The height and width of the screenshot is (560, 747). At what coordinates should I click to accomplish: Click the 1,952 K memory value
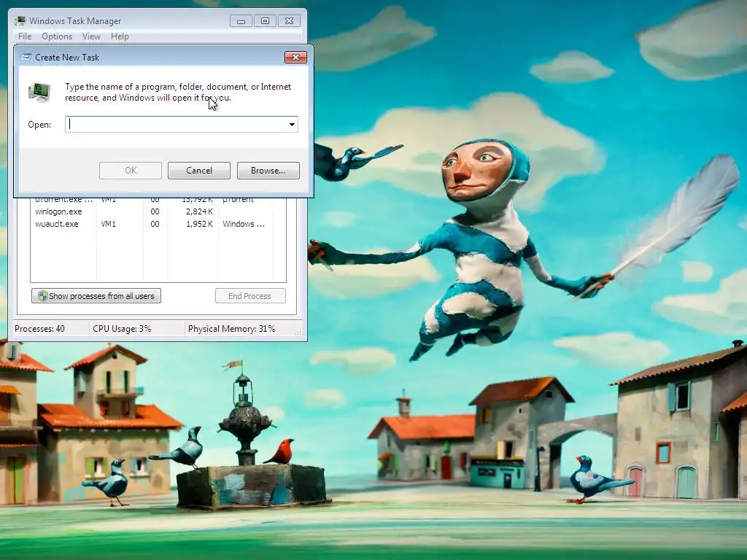pos(199,224)
